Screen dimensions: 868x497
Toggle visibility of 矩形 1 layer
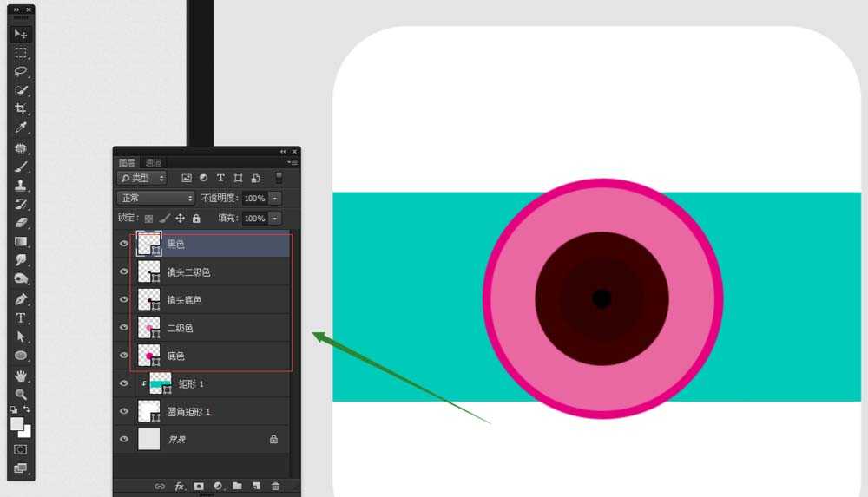[x=124, y=383]
